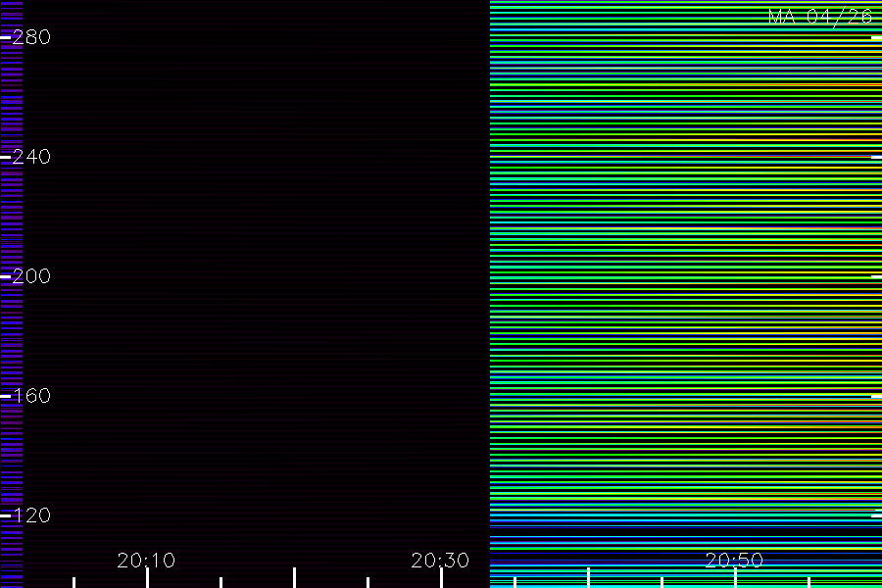Click the 20:30 time axis label
The width and height of the screenshot is (882, 588).
440,560
